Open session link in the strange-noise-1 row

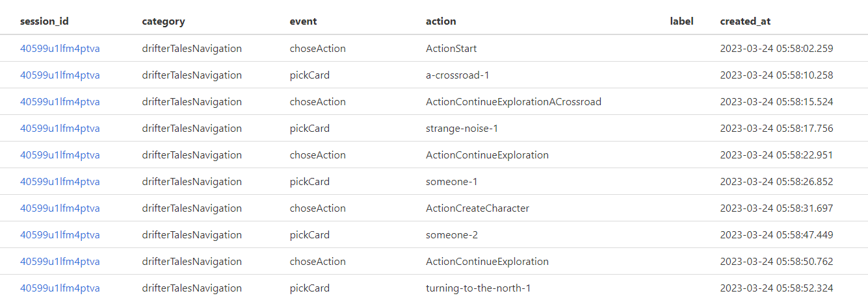pos(60,128)
